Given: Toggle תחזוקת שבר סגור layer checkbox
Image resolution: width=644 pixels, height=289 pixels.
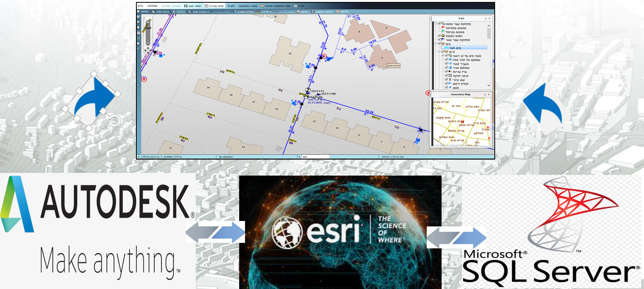Looking at the screenshot, I should (x=439, y=39).
